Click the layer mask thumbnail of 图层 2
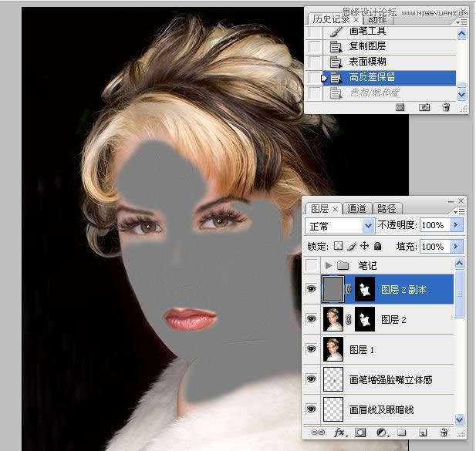476x451 pixels. coord(365,319)
